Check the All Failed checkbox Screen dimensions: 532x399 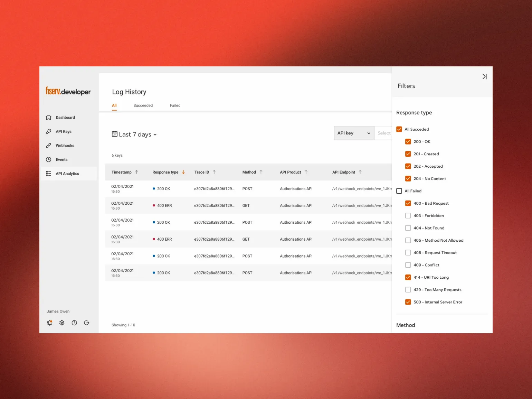pyautogui.click(x=399, y=191)
